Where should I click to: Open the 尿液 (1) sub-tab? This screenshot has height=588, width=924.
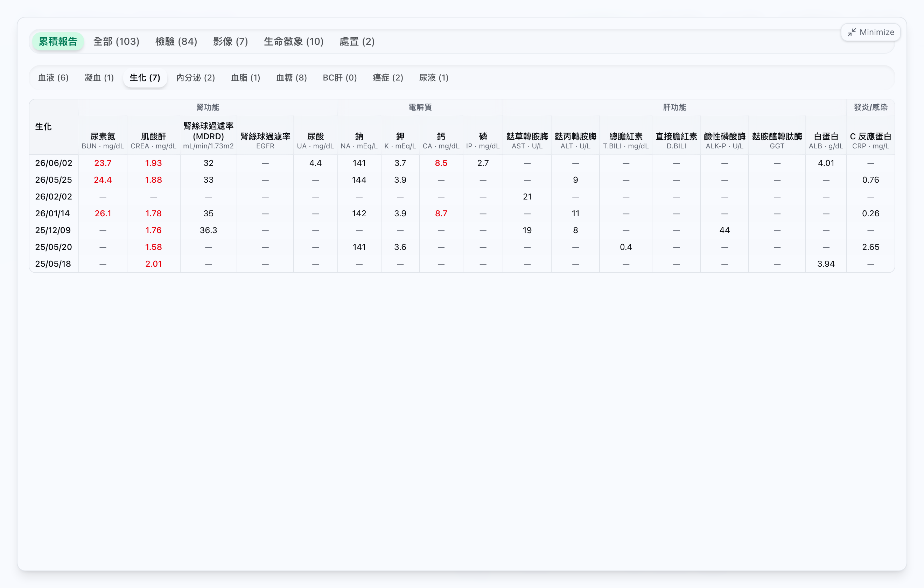pyautogui.click(x=434, y=78)
